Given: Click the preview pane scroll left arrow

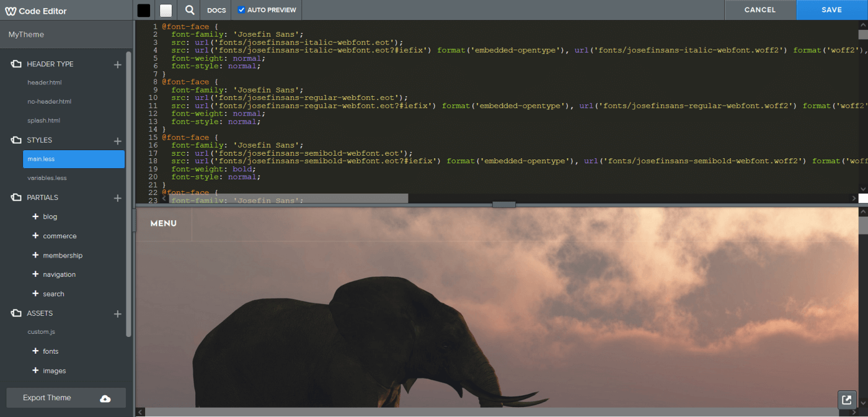Looking at the screenshot, I should [x=140, y=412].
